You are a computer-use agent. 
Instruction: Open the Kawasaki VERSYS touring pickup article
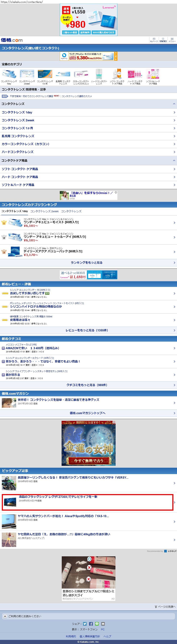[89, 483]
